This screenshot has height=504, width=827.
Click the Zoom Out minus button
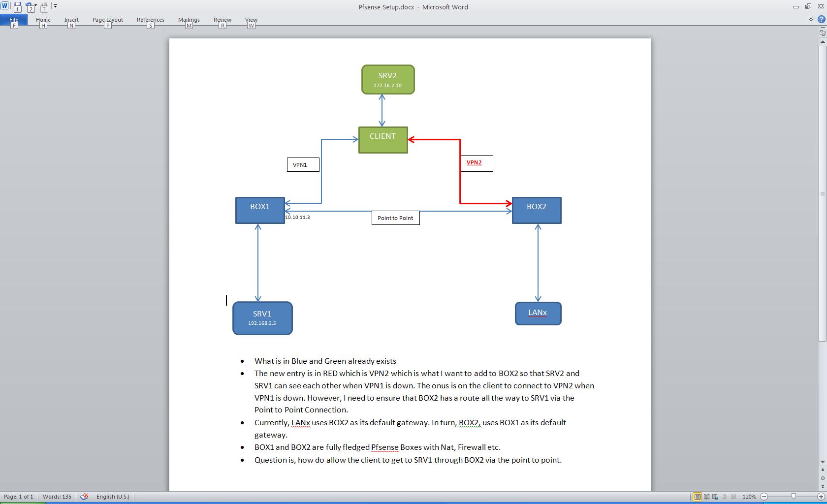764,497
